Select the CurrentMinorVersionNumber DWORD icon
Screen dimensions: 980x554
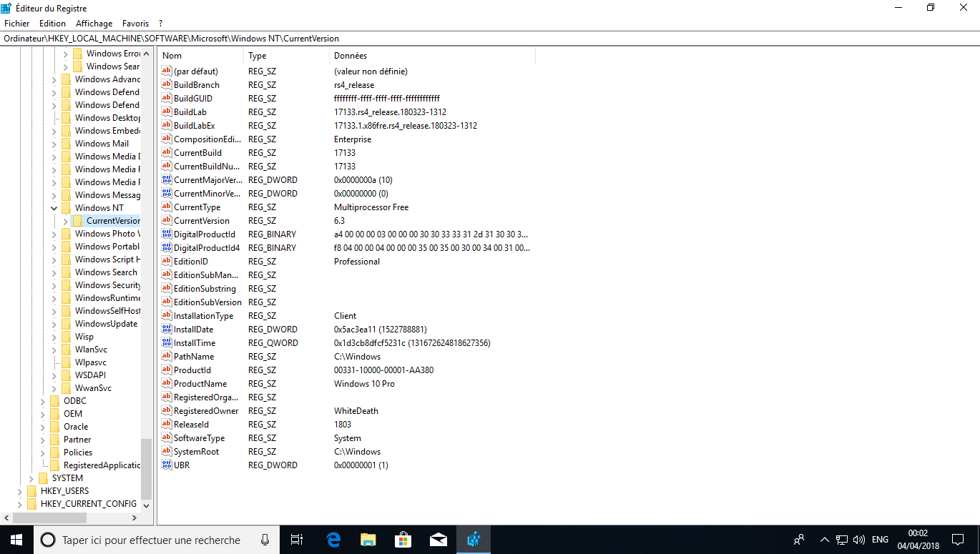click(167, 194)
